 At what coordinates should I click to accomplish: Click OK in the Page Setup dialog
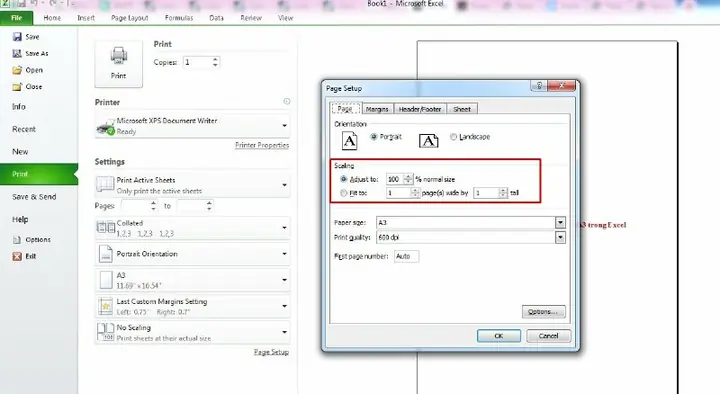click(499, 336)
